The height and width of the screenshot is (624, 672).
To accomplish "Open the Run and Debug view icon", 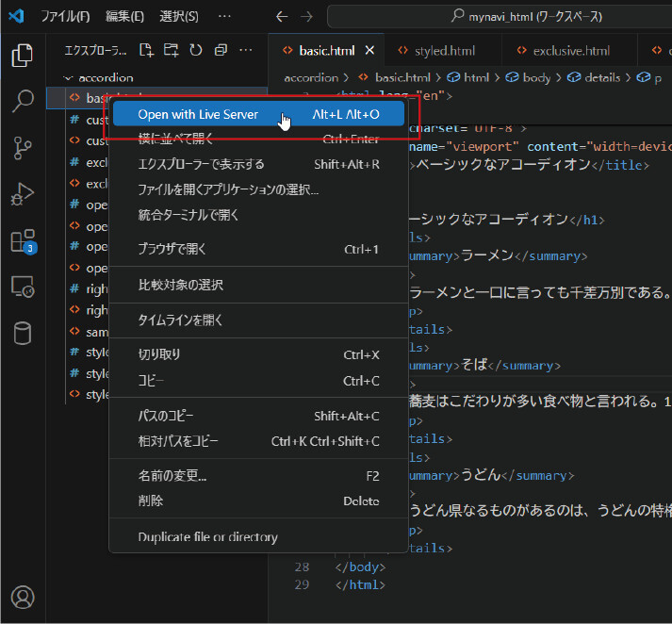I will [23, 194].
